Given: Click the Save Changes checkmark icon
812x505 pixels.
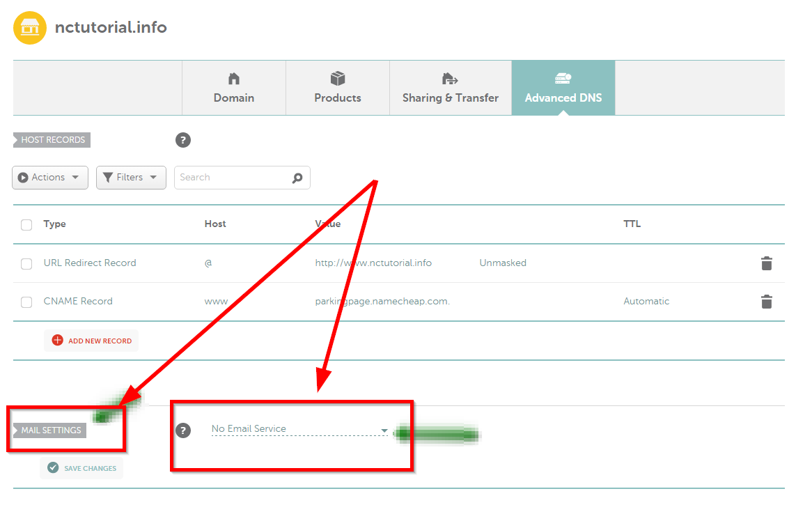Looking at the screenshot, I should pyautogui.click(x=53, y=468).
